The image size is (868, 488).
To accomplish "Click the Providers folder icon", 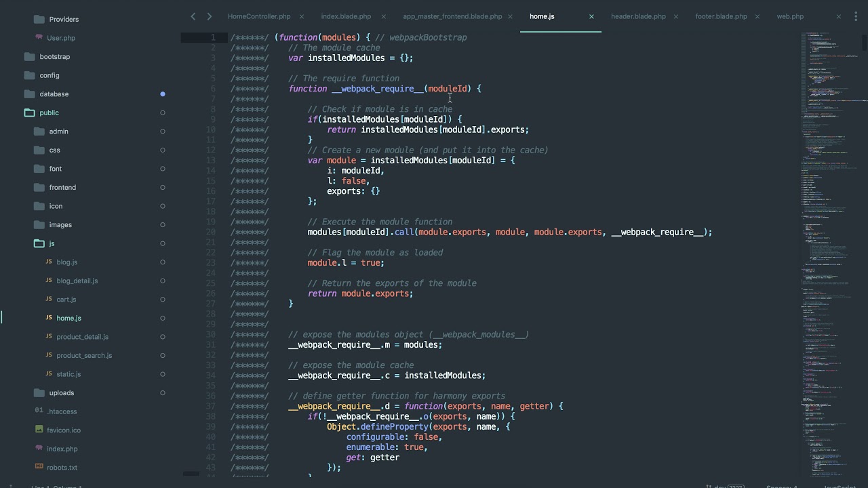I will coord(39,19).
